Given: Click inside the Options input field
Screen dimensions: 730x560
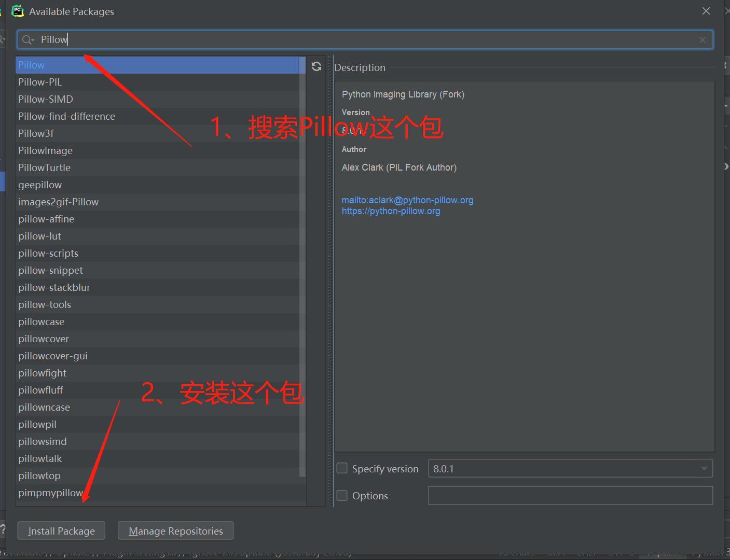Looking at the screenshot, I should [570, 495].
